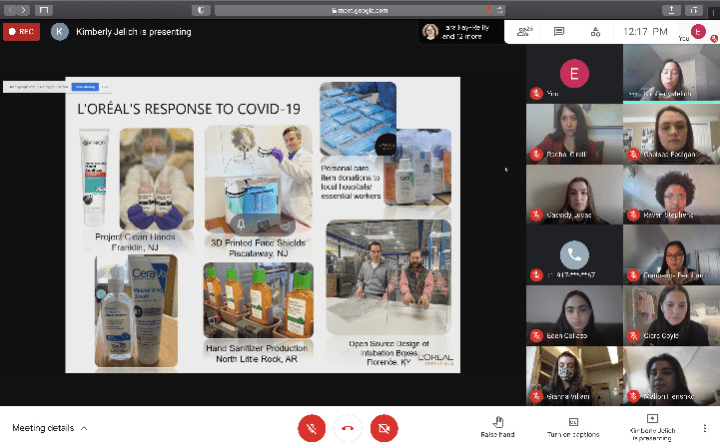Click the blue Stop sharing button on banner
This screenshot has height=448, width=720.
pos(85,87)
